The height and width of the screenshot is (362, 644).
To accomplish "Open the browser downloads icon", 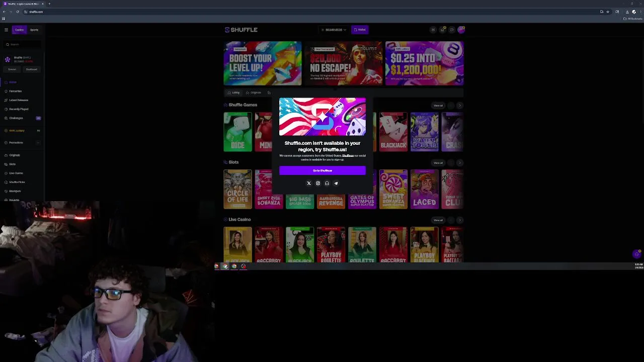I will tap(627, 12).
